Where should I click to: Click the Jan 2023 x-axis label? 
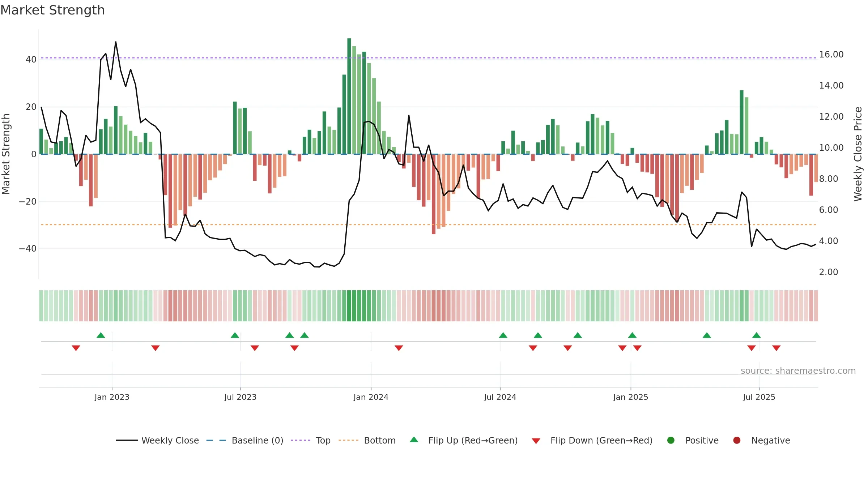112,397
